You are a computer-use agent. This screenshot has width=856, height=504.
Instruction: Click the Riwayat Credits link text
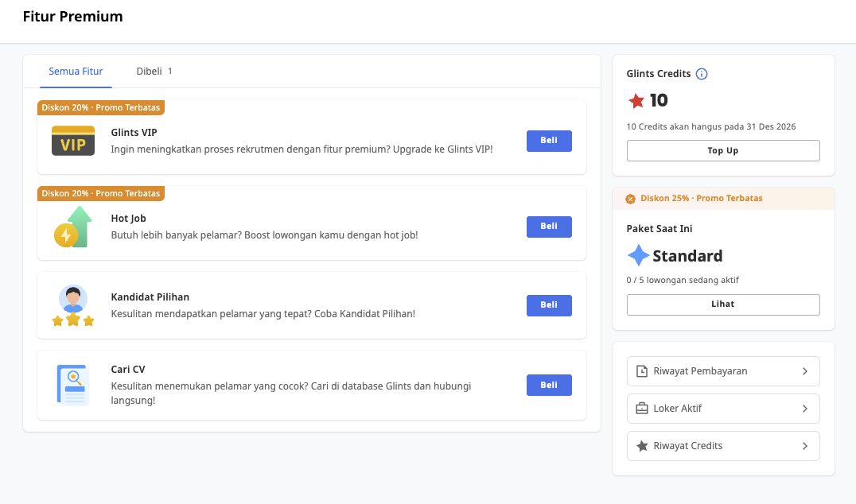click(x=688, y=446)
